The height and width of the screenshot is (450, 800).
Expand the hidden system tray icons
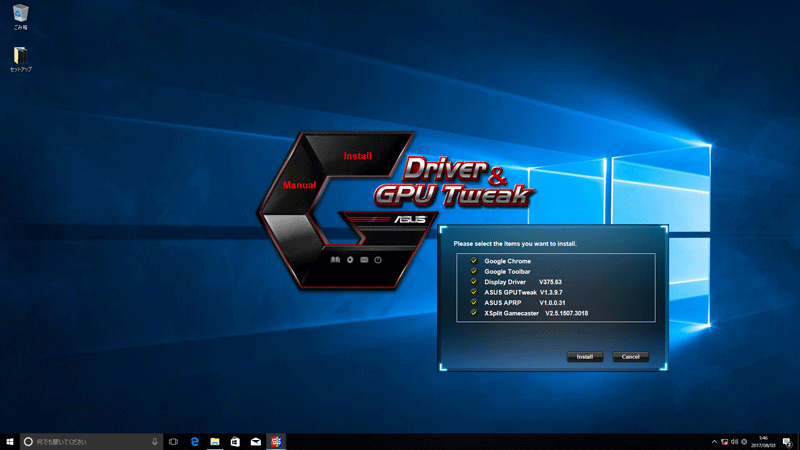tap(714, 442)
